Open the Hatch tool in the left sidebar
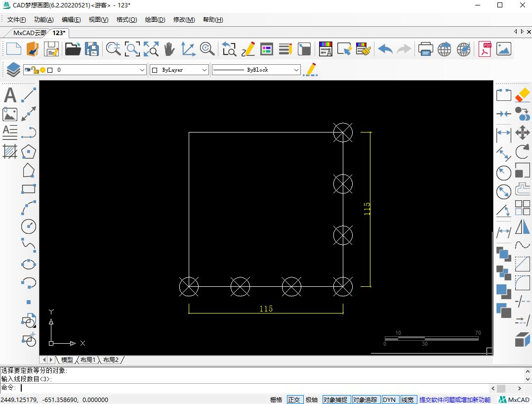This screenshot has width=532, height=404. (9, 151)
